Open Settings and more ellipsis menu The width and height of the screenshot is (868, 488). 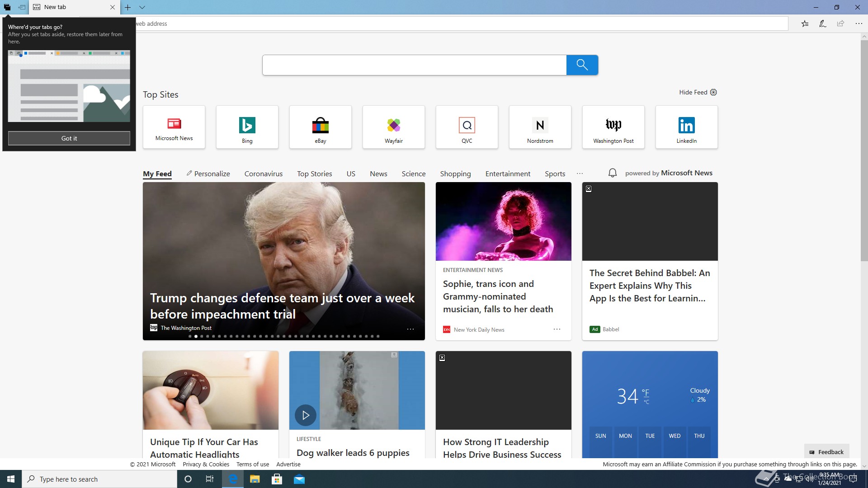pyautogui.click(x=859, y=23)
